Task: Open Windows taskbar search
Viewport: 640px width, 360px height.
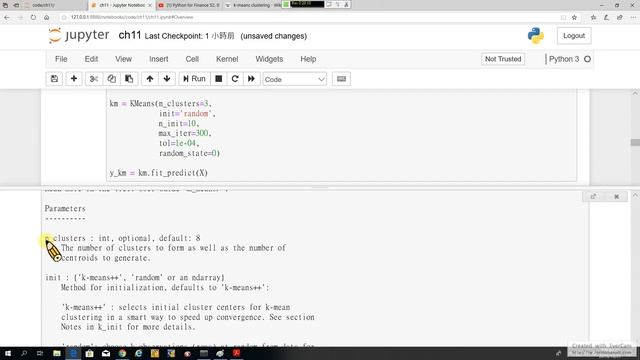Action: pyautogui.click(x=24, y=353)
